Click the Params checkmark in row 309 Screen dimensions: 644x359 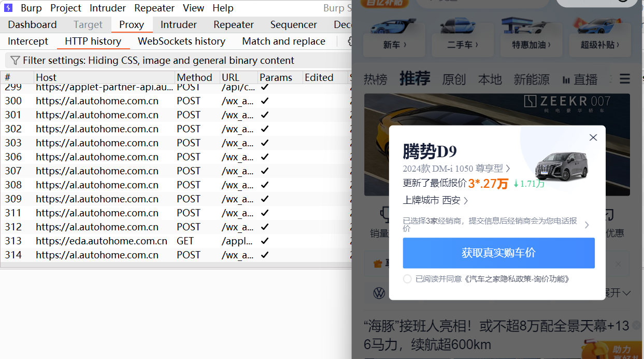(265, 199)
